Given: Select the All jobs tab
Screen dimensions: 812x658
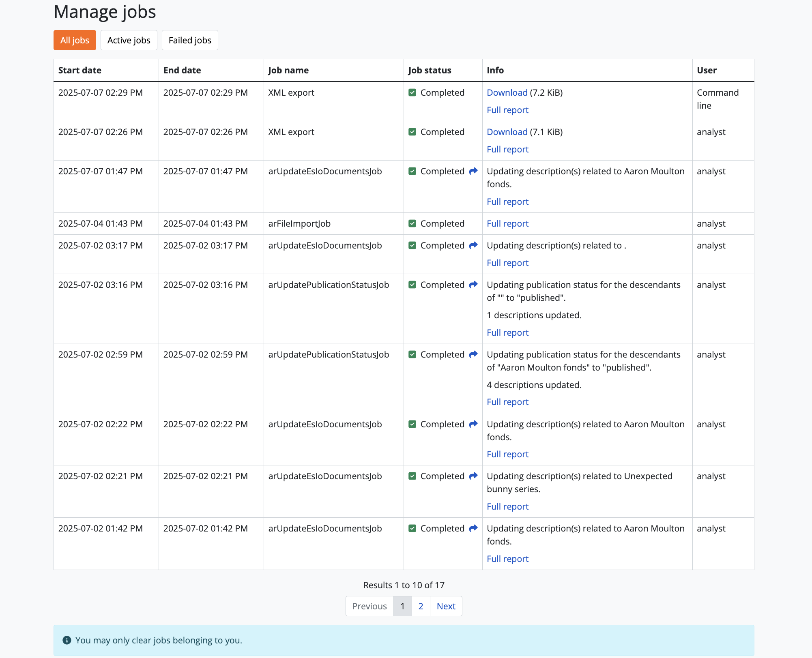Looking at the screenshot, I should click(75, 40).
